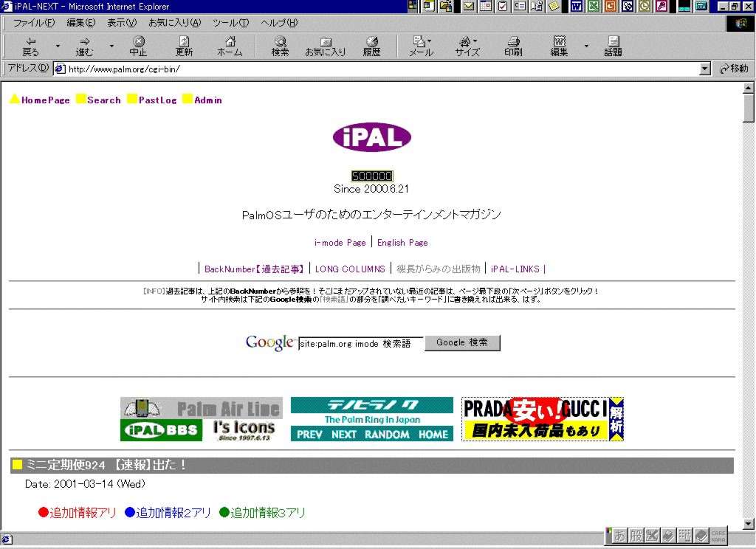Click NEXT in the Palm Ring banner
Image resolution: width=756 pixels, height=549 pixels.
tap(343, 435)
